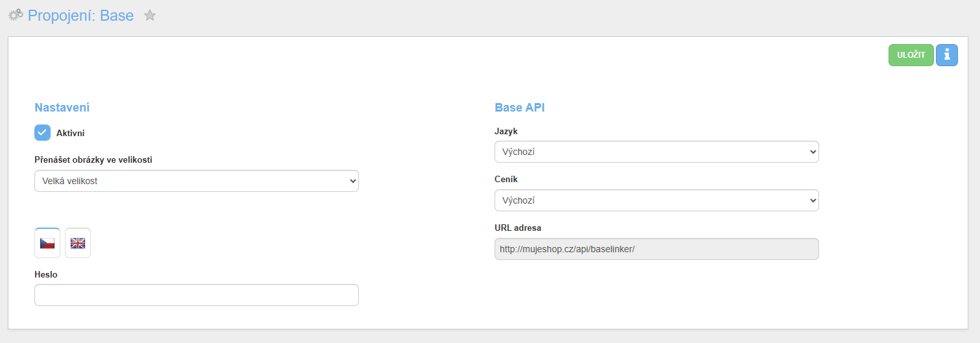Click the Nastavení section heading
The image size is (980, 343).
(62, 108)
